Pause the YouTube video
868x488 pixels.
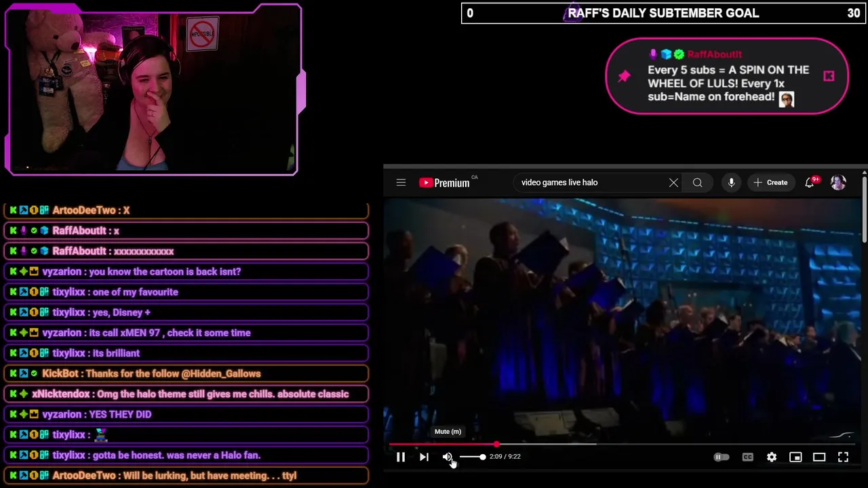pos(401,457)
